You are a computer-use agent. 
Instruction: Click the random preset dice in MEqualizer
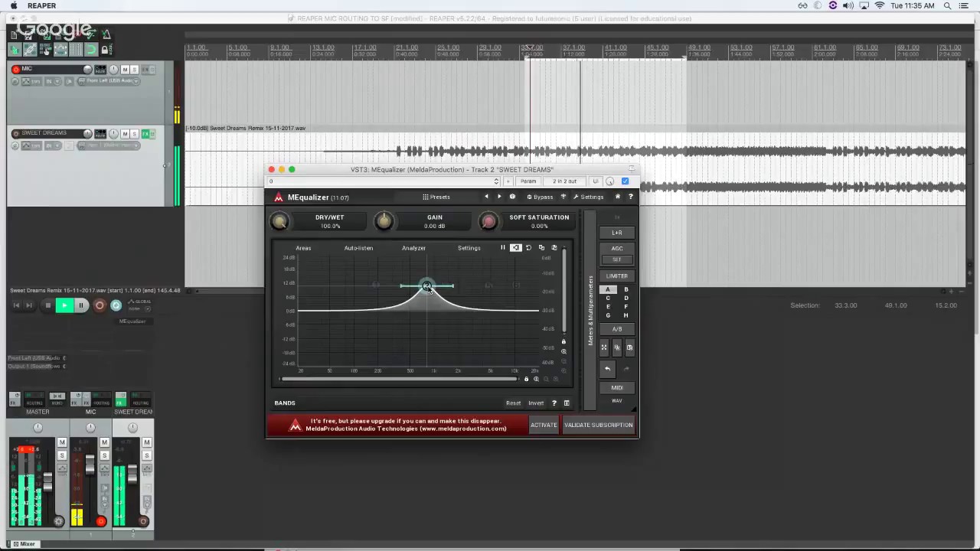click(x=512, y=197)
